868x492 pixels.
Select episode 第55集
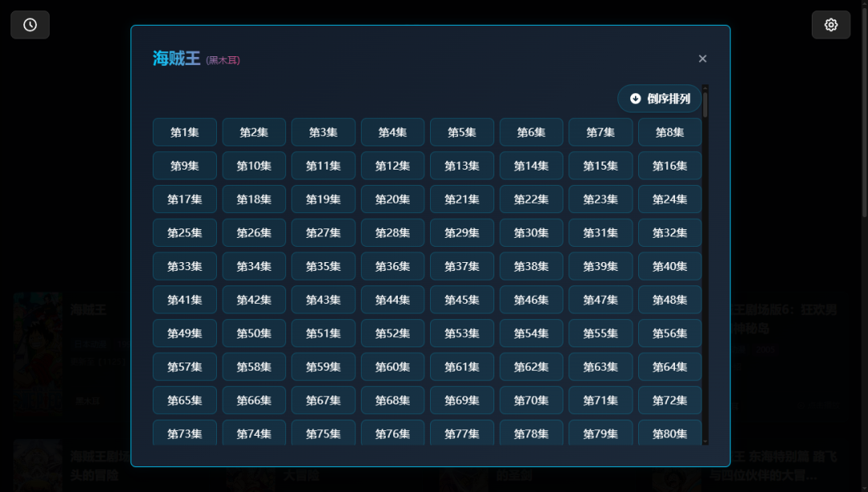(x=600, y=333)
